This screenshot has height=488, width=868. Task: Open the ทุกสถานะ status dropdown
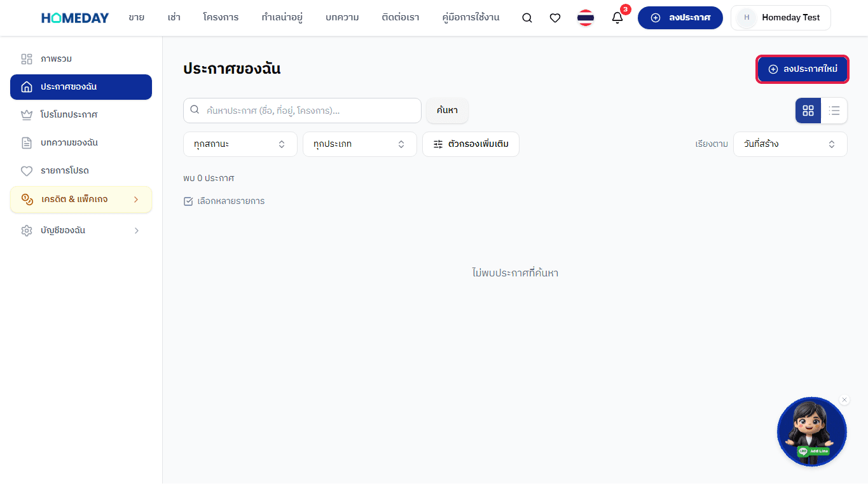tap(240, 144)
